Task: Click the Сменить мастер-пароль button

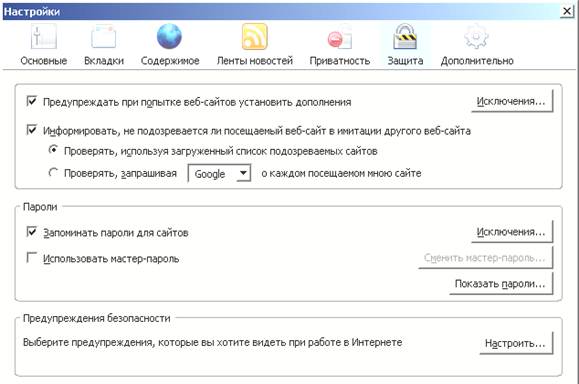Action: (x=485, y=257)
